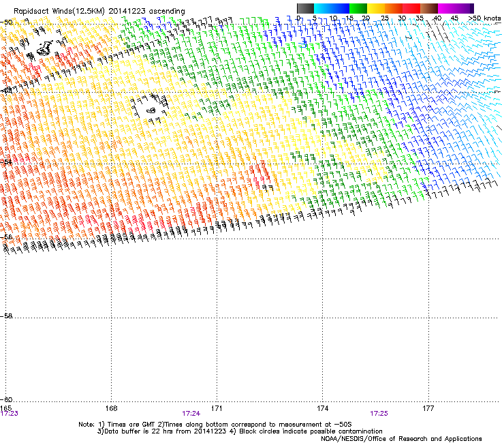The image size is (504, 443).
Task: Click the '25' label under the color bar
Action: (384, 18)
